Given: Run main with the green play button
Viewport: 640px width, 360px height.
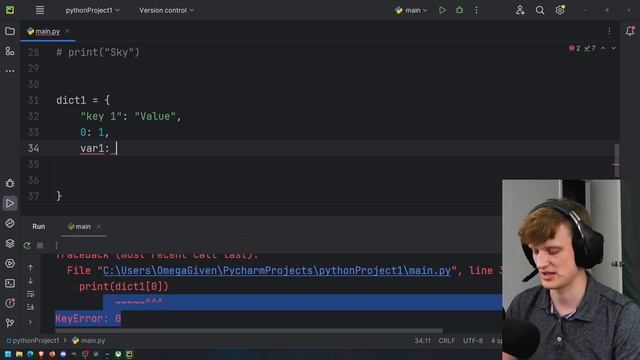Looking at the screenshot, I should coord(442,10).
